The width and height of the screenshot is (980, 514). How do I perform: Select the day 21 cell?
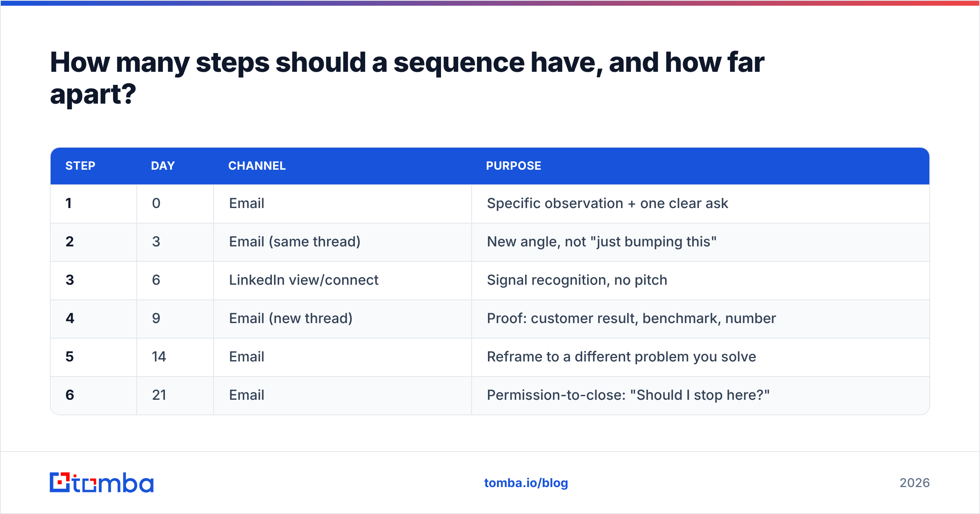click(x=175, y=395)
